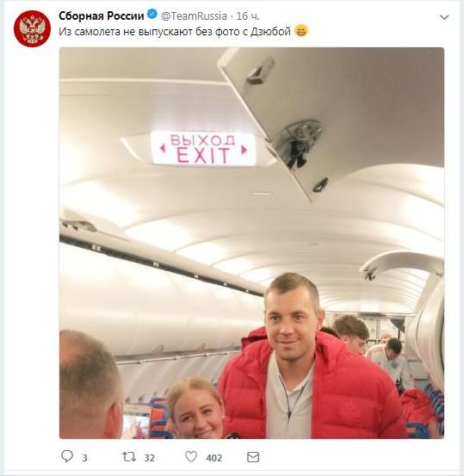Viewport: 464px width, 476px height.
Task: Open the tweet via 16 ч. timestamp
Action: click(248, 16)
